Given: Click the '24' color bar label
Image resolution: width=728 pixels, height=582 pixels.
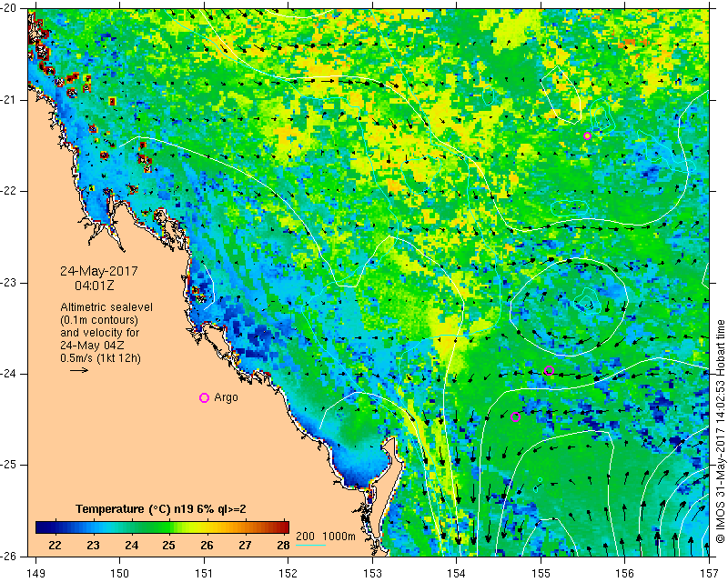Looking at the screenshot, I should pos(131,546).
